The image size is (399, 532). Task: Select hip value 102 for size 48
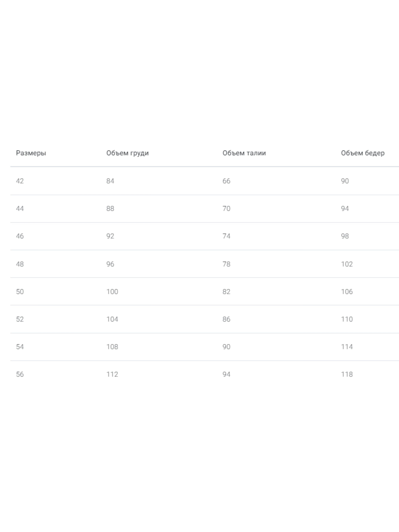[347, 264]
